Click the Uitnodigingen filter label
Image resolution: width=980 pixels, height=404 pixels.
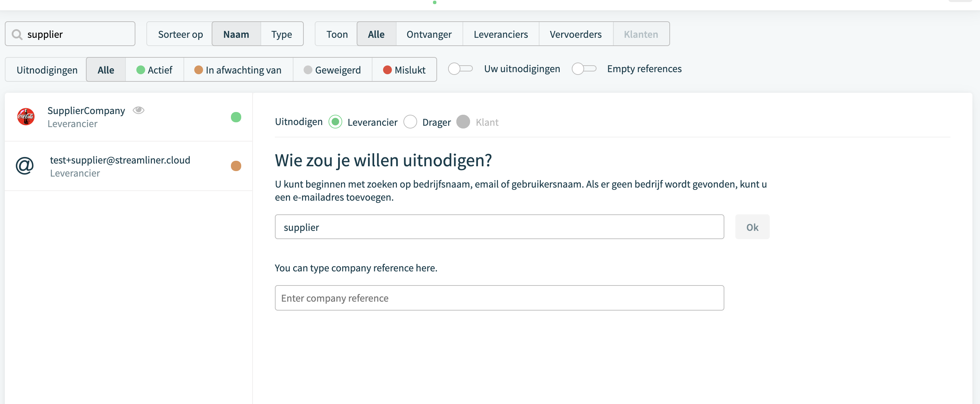tap(47, 70)
